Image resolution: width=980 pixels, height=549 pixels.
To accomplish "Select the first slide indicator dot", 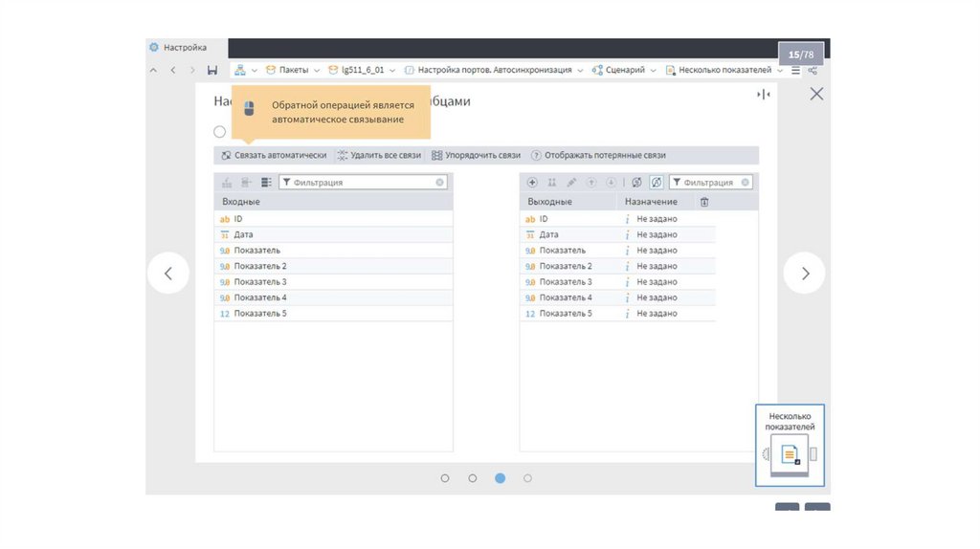I will (x=445, y=478).
